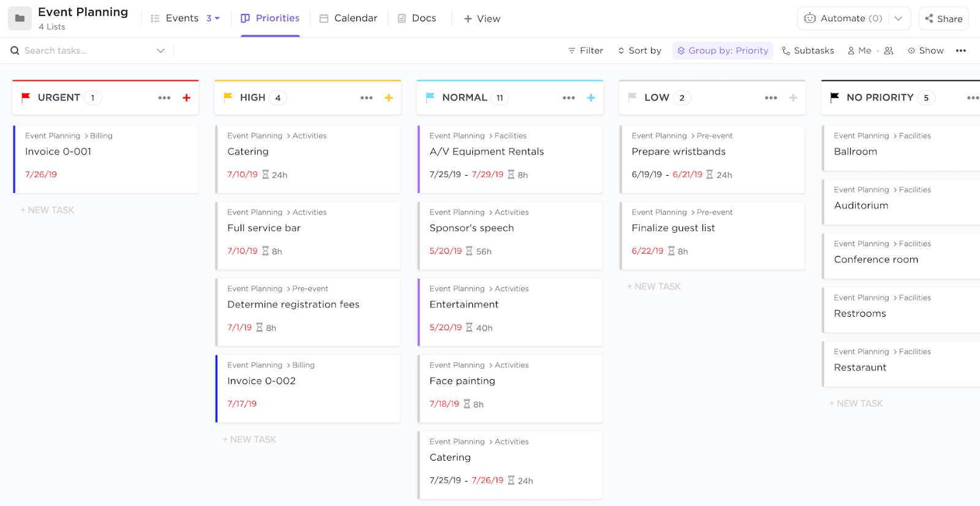
Task: Open the Restaraunt task card
Action: click(x=901, y=364)
